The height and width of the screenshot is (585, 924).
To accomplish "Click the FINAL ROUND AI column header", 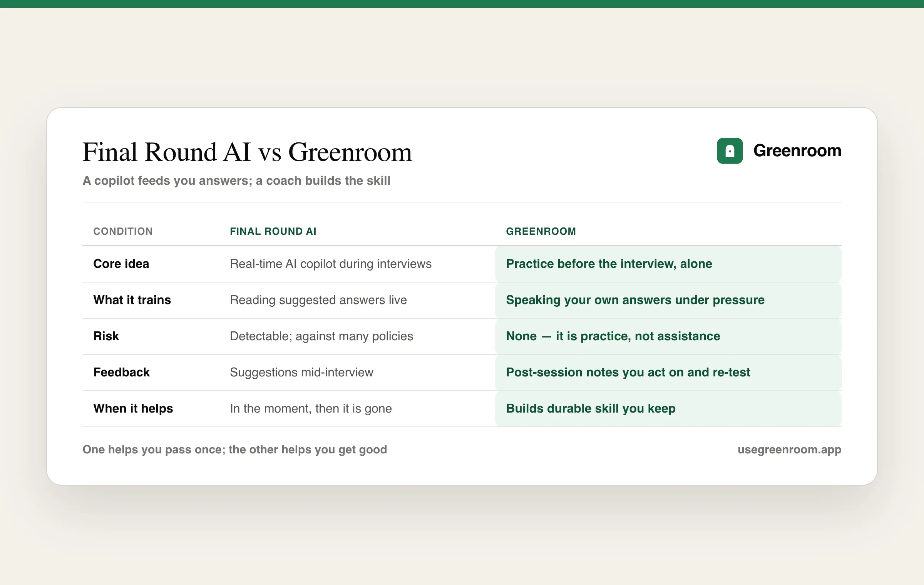I will (x=273, y=231).
